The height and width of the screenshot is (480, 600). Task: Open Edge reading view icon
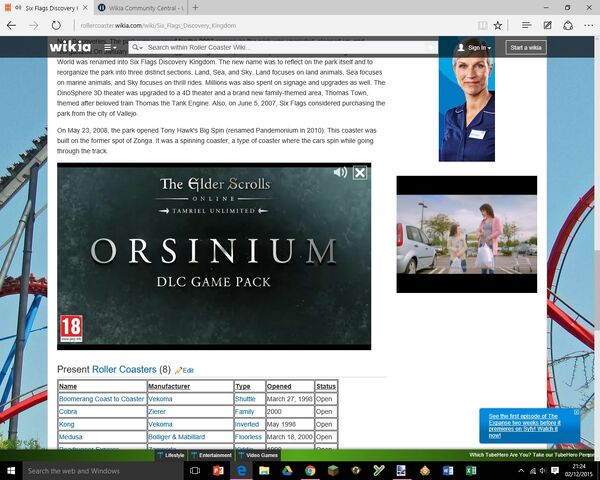pos(483,26)
